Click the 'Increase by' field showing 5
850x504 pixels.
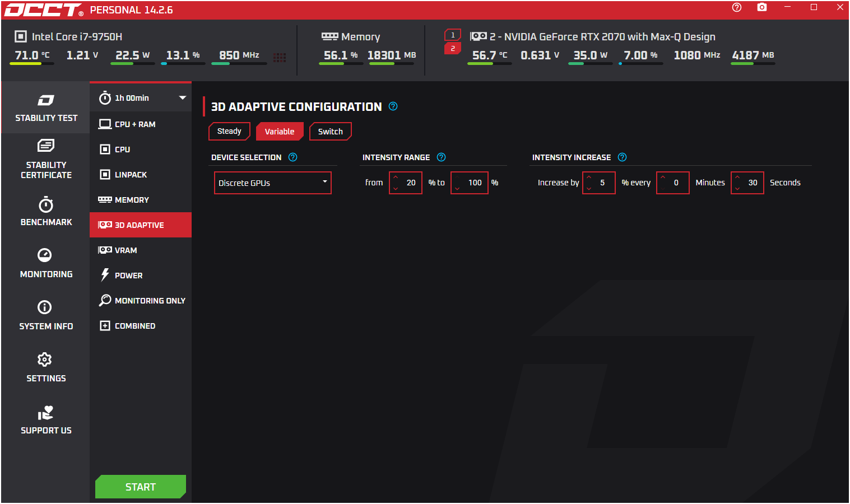(599, 183)
